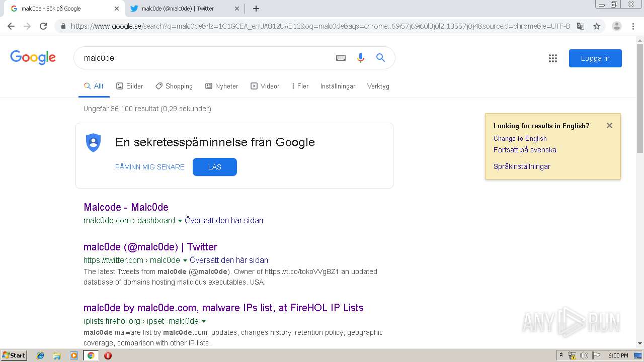Bookmark this page with the star icon
Screen dimensions: 644x362
click(x=597, y=26)
